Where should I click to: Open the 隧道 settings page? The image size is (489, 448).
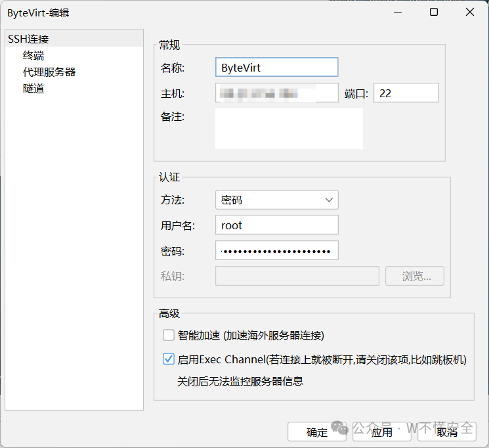(x=33, y=89)
